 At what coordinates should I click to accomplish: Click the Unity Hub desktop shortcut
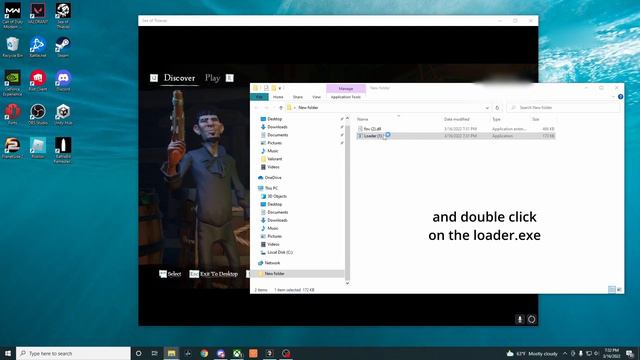tap(63, 114)
